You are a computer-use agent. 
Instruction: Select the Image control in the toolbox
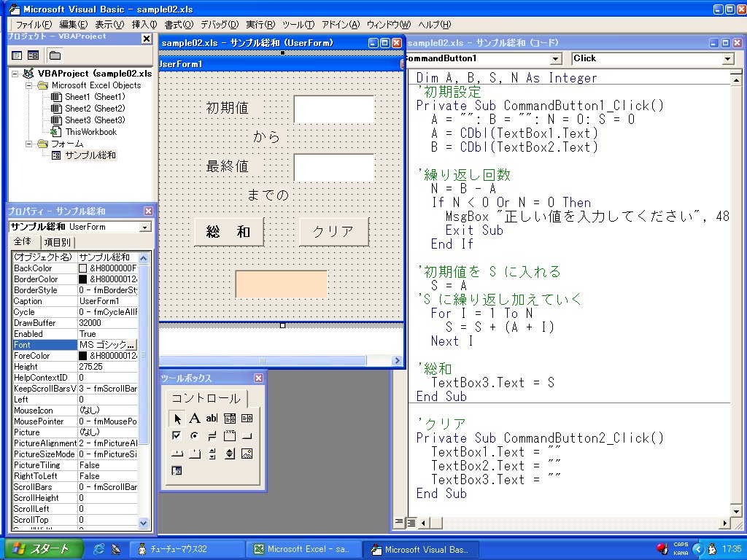click(x=247, y=454)
